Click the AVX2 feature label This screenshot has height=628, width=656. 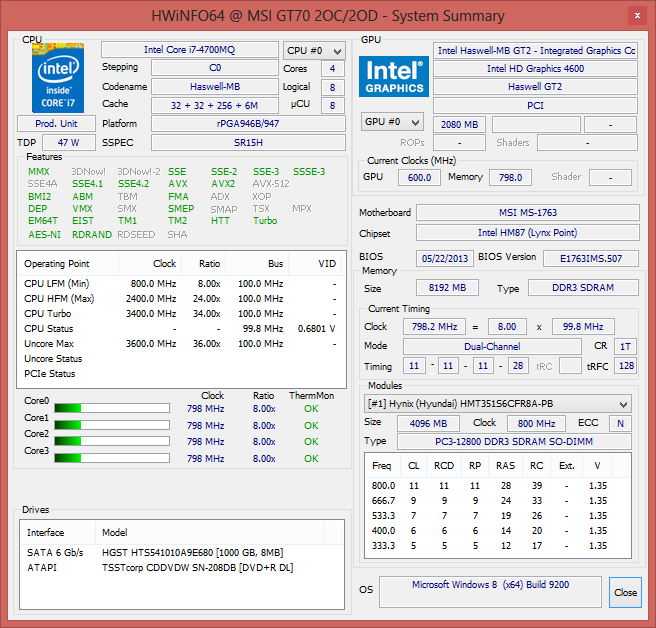tap(223, 184)
